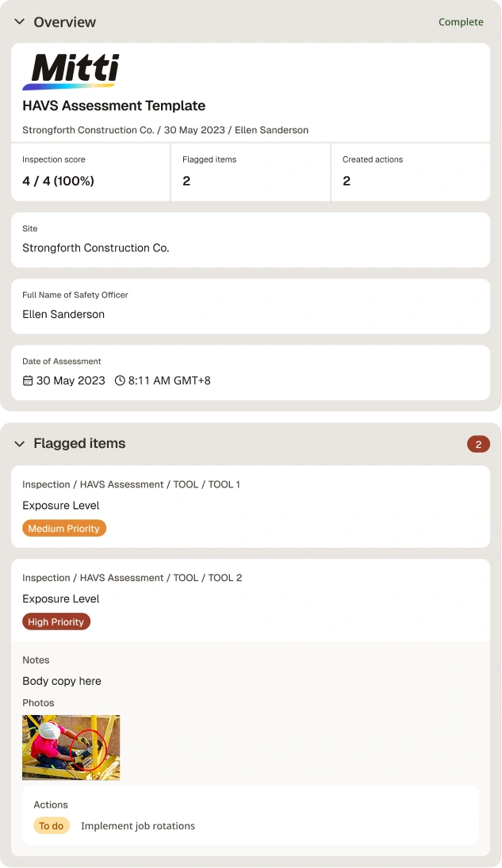The height and width of the screenshot is (868, 502).
Task: Open the worker photo thumbnail
Action: tap(71, 748)
